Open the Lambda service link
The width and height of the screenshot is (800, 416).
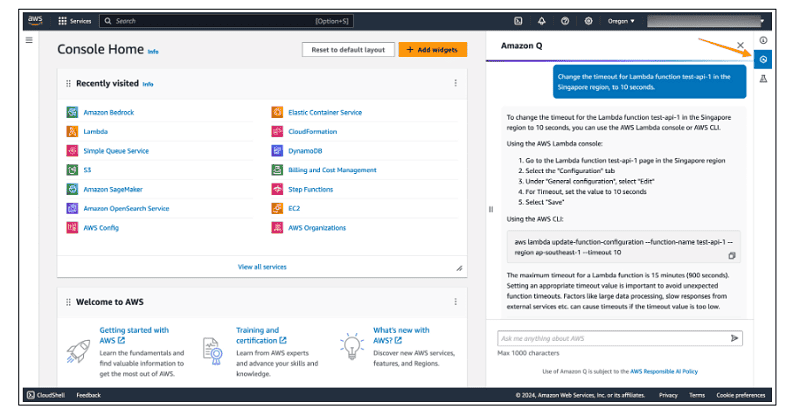[95, 132]
